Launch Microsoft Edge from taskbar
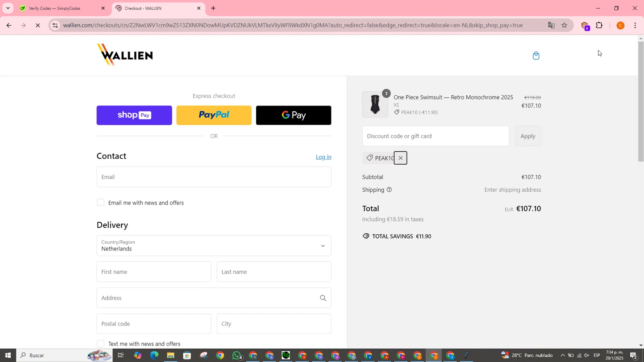Image resolution: width=644 pixels, height=362 pixels. click(154, 355)
